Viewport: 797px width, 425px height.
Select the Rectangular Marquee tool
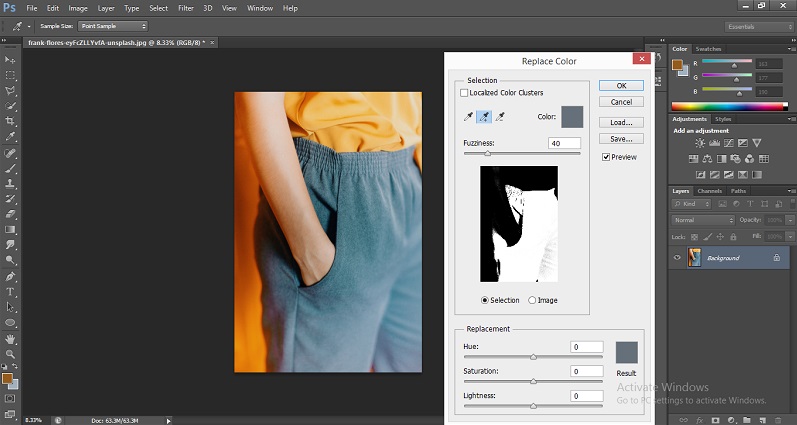[x=10, y=75]
